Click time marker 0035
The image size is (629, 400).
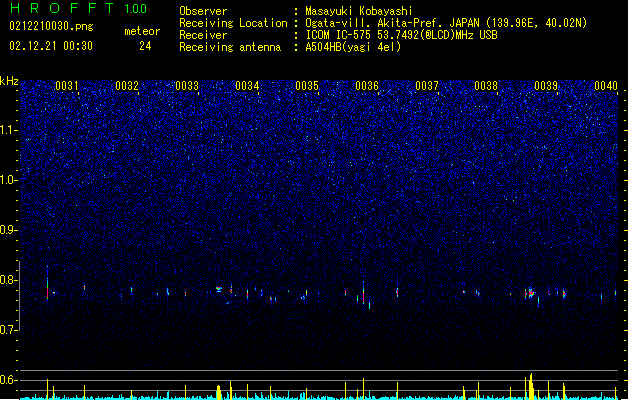307,86
